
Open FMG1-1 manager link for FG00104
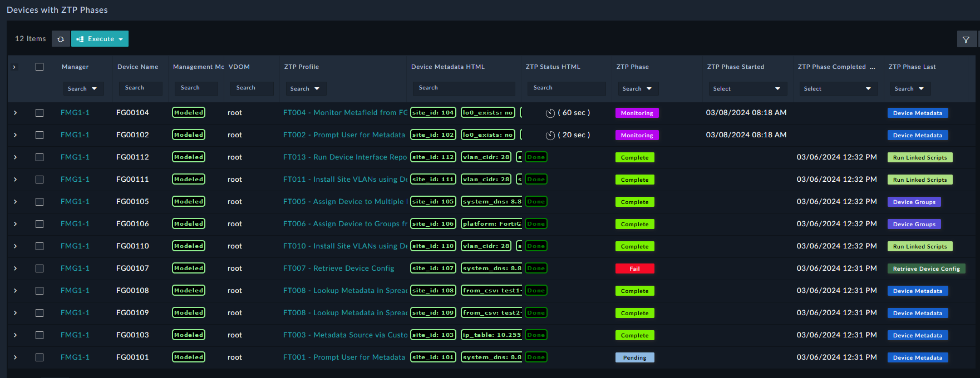75,113
